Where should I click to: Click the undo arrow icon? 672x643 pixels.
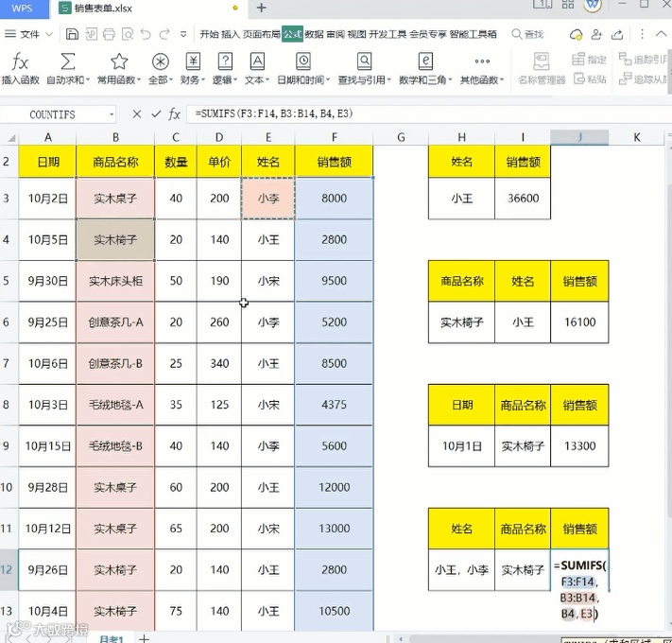coord(146,34)
